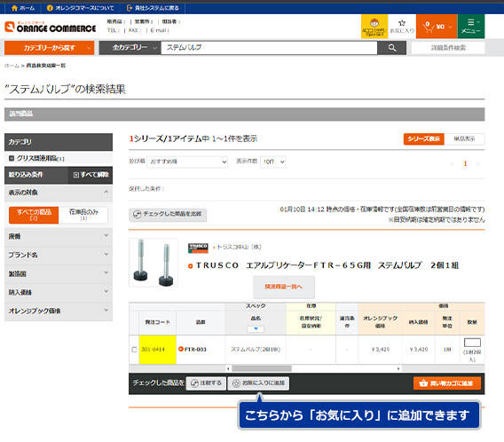
Task: Open the お気に入り star favorites icon
Action: coord(402,27)
